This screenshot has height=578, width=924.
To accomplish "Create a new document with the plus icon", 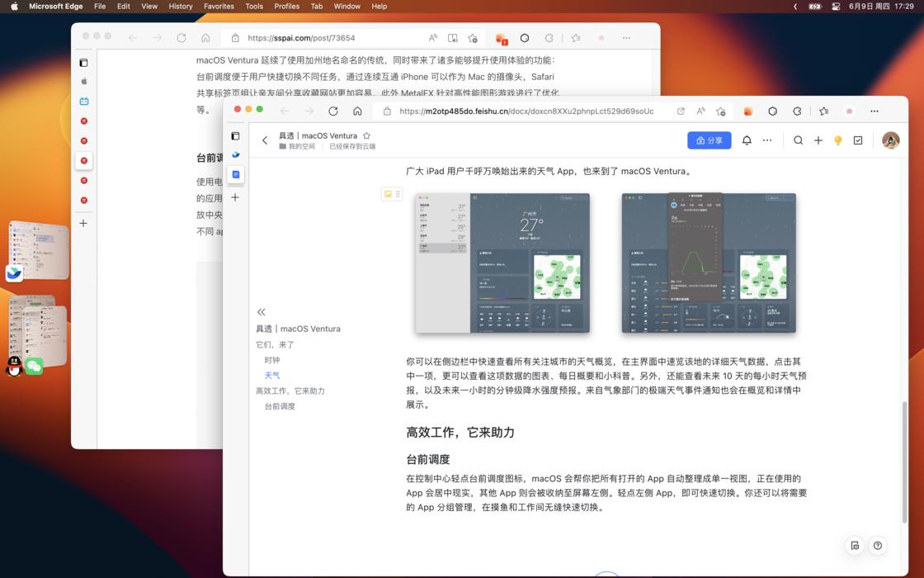I will point(818,140).
